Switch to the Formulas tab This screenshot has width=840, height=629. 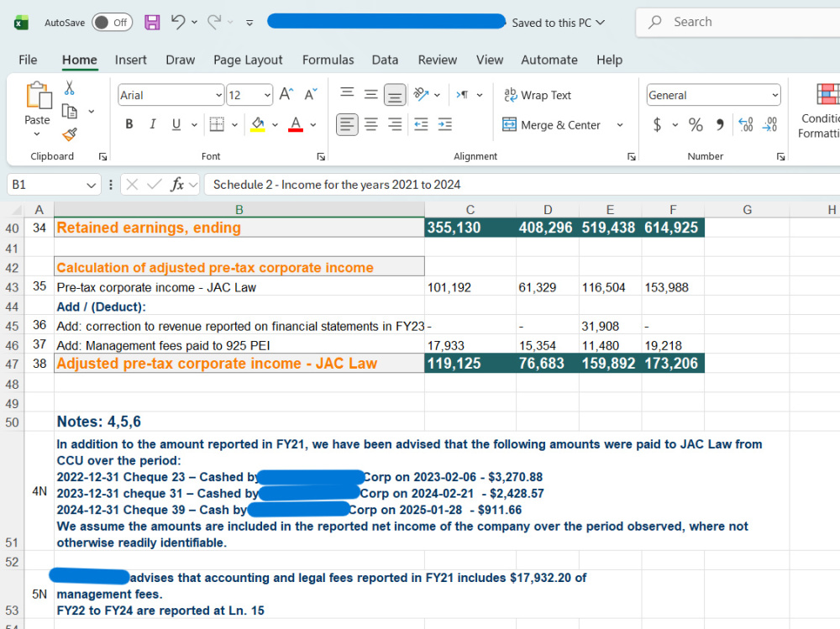click(x=328, y=60)
